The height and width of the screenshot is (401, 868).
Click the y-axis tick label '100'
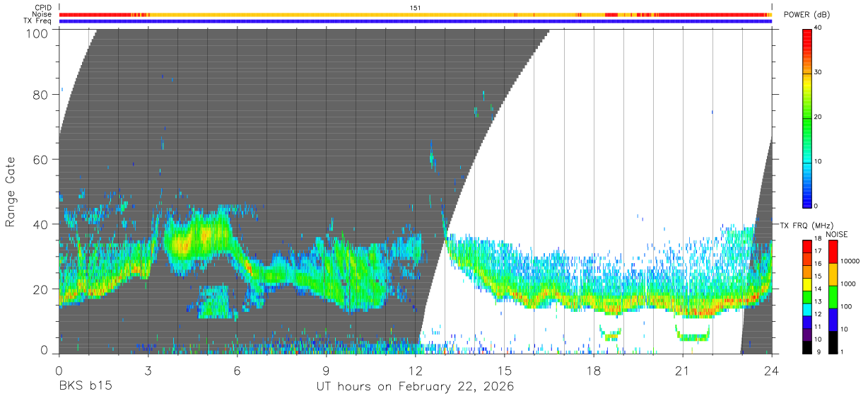click(37, 33)
